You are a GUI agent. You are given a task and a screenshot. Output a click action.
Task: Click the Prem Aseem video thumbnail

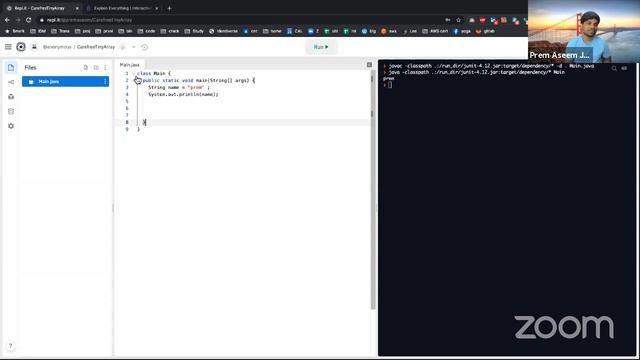[x=584, y=31]
